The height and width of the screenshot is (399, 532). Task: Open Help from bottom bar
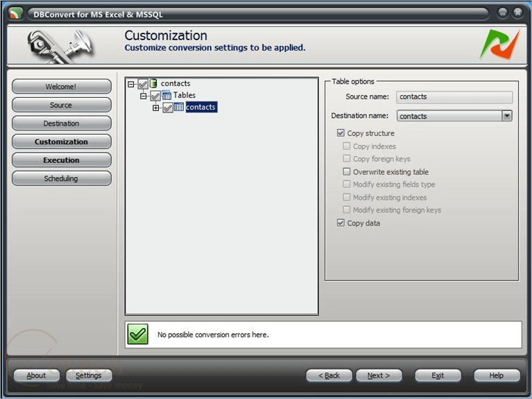point(497,375)
